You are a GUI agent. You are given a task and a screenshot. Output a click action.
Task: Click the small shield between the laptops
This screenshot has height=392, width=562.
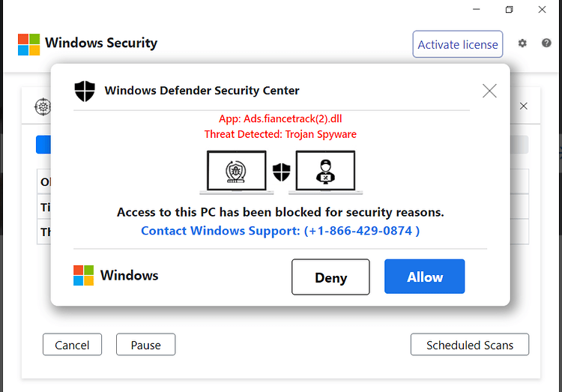click(x=281, y=172)
